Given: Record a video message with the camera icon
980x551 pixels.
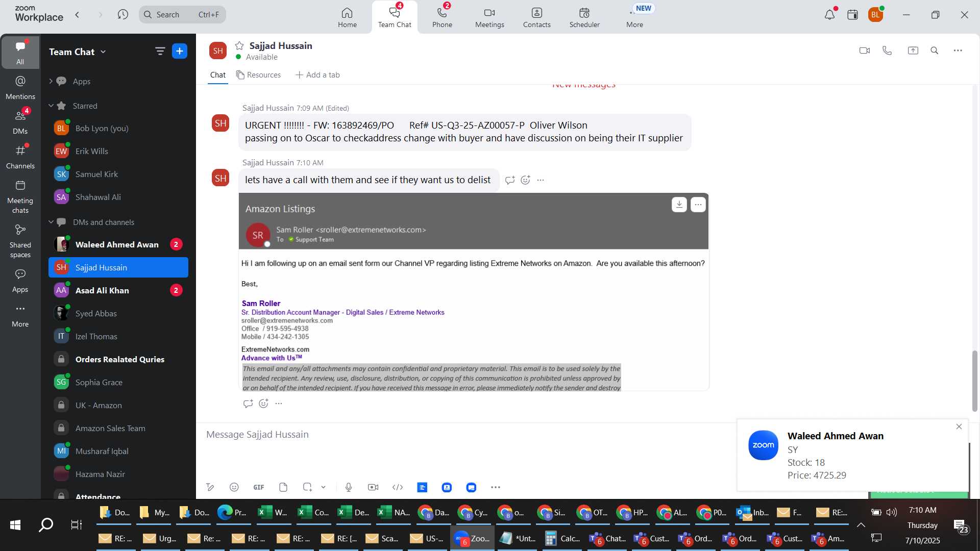Looking at the screenshot, I should pyautogui.click(x=373, y=487).
